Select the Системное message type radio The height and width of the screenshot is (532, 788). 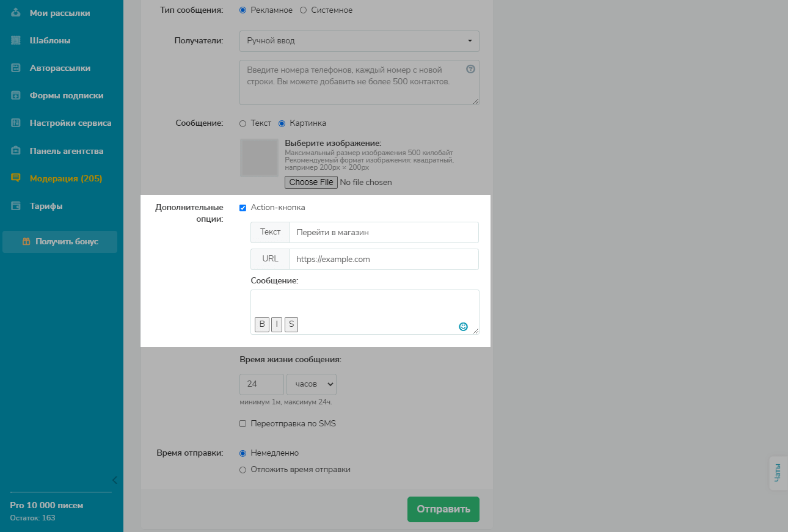303,10
